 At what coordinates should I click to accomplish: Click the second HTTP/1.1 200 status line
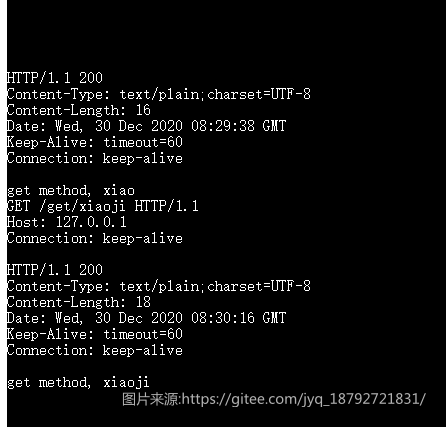[55, 270]
